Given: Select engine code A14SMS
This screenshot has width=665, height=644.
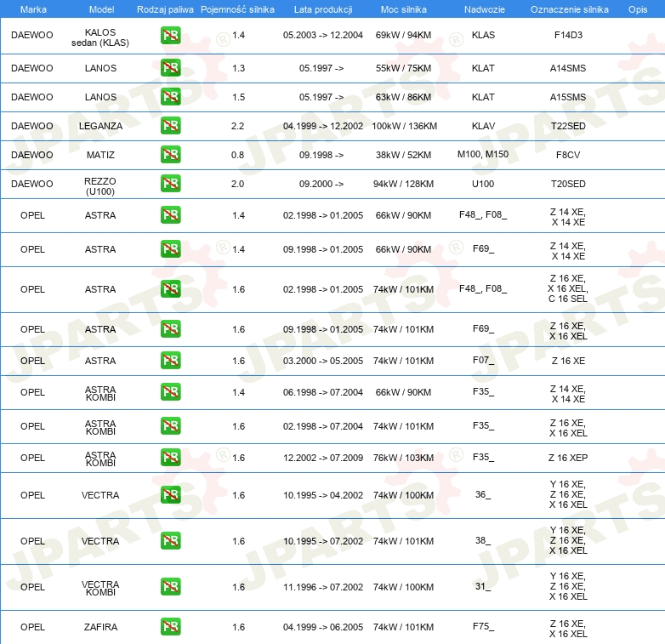Looking at the screenshot, I should 568,68.
